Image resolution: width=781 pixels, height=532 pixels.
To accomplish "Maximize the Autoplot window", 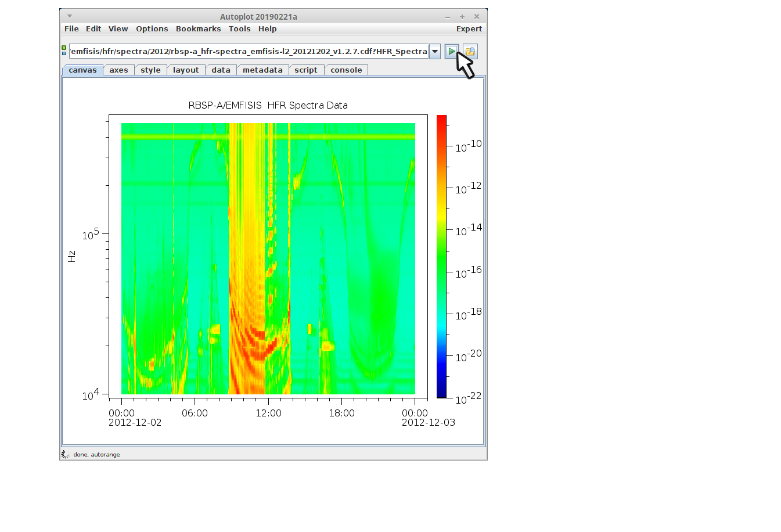I will [462, 17].
